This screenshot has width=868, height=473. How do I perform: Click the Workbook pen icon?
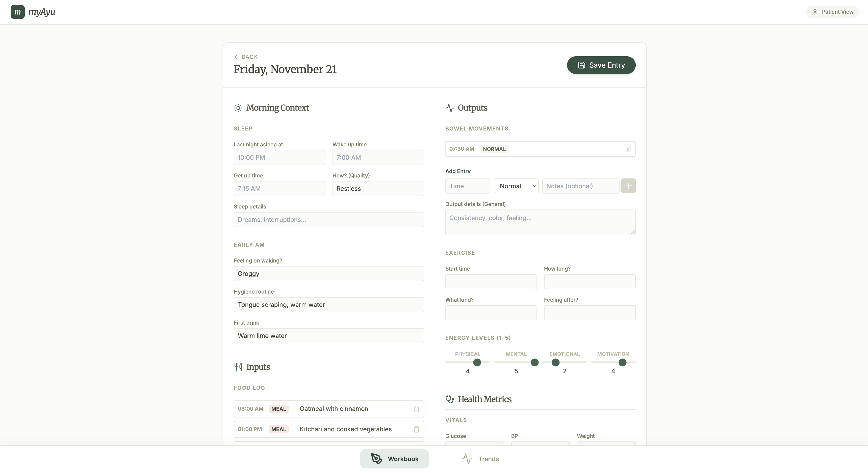pyautogui.click(x=376, y=459)
